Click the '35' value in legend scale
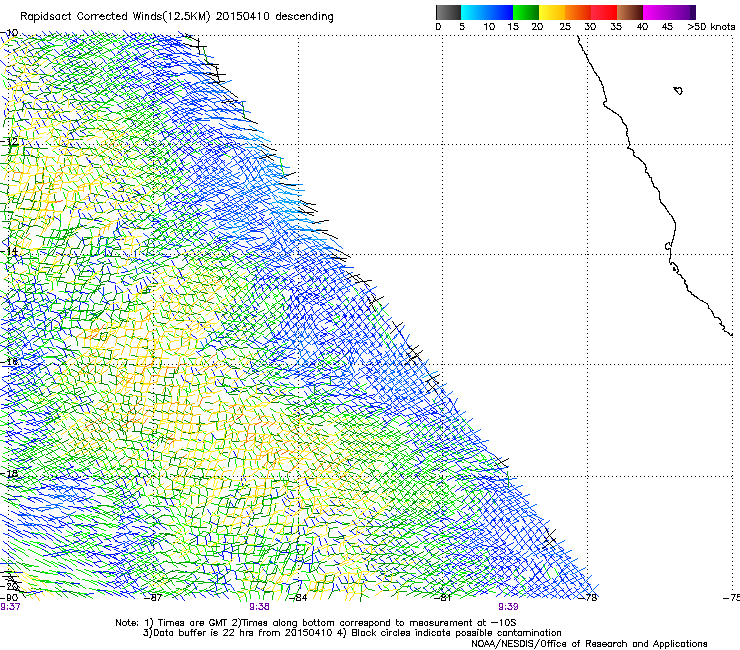The image size is (740, 650). [x=616, y=27]
